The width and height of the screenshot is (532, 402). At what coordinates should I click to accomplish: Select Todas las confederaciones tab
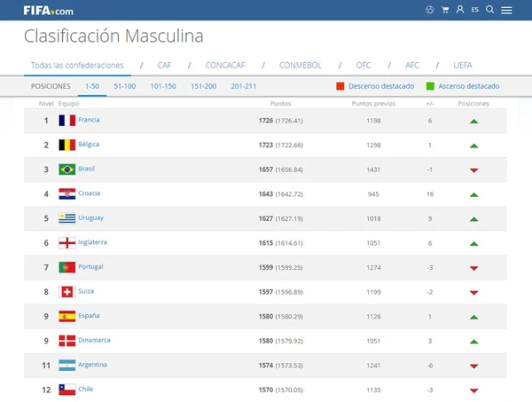[77, 65]
